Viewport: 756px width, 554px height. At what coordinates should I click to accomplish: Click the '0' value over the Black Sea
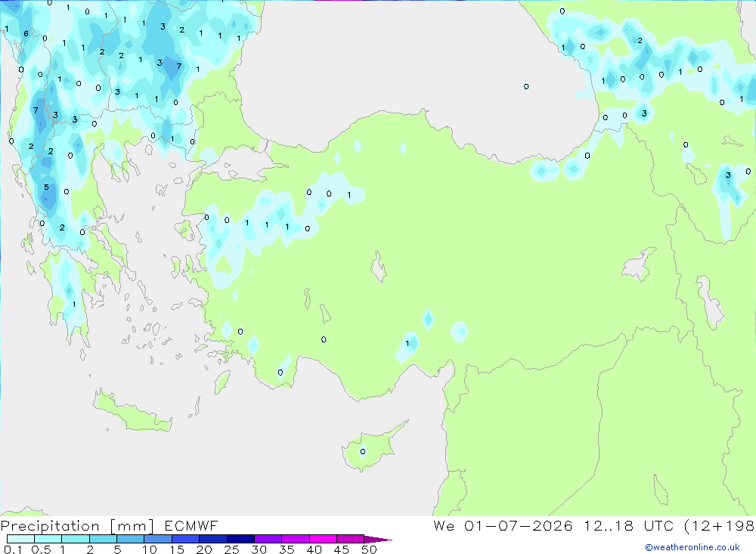(526, 86)
